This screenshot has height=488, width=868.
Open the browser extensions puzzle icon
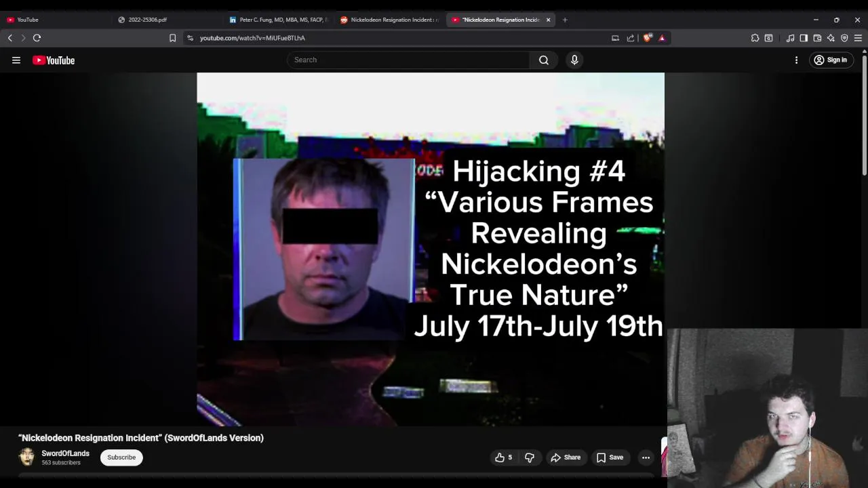tap(755, 38)
